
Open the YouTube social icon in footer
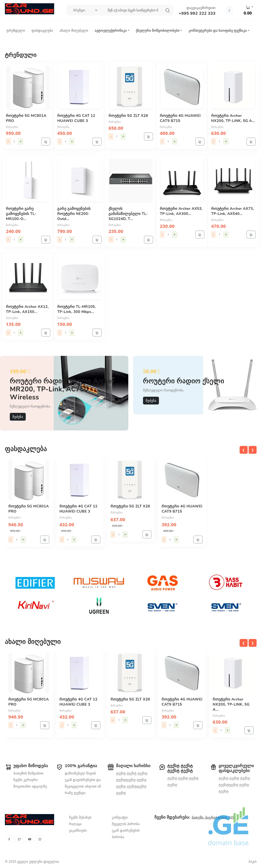(30, 839)
